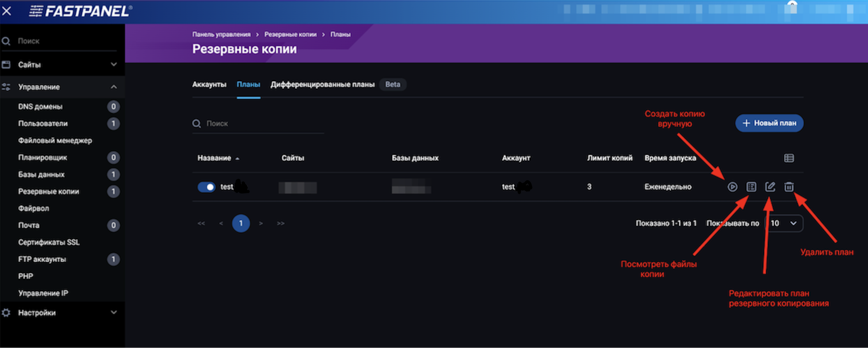
Task: Delete the backup plan trash icon
Action: (x=789, y=187)
